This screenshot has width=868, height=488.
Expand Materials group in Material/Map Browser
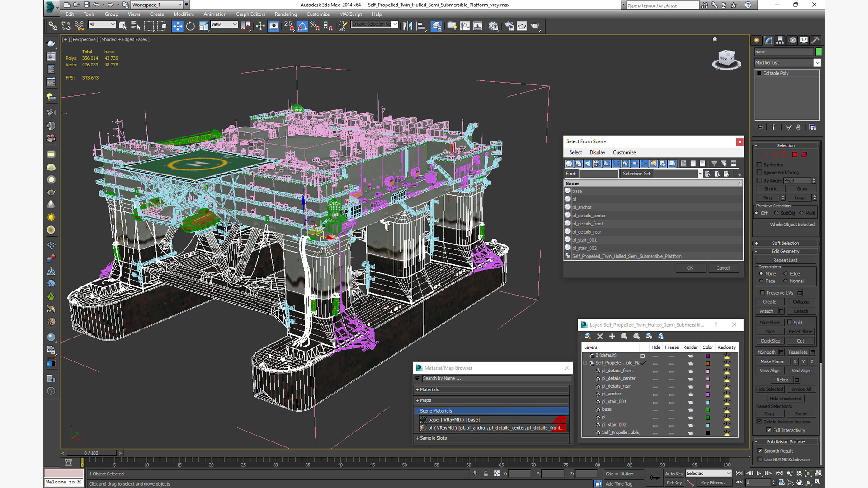point(491,389)
